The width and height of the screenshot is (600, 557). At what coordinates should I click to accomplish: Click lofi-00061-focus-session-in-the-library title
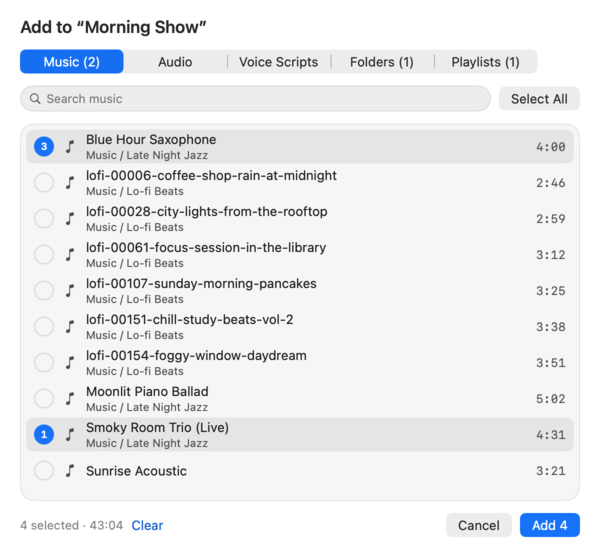206,248
